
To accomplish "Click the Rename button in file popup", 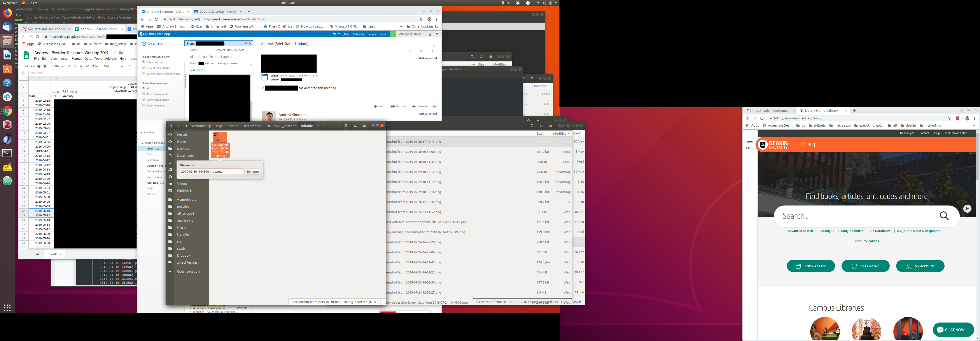I will point(253,171).
